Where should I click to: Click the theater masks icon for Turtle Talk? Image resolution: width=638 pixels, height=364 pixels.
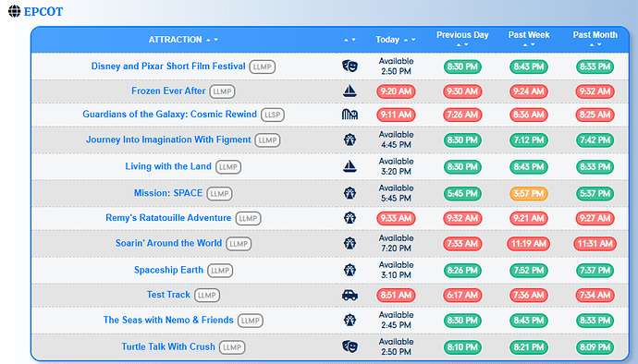coord(350,346)
